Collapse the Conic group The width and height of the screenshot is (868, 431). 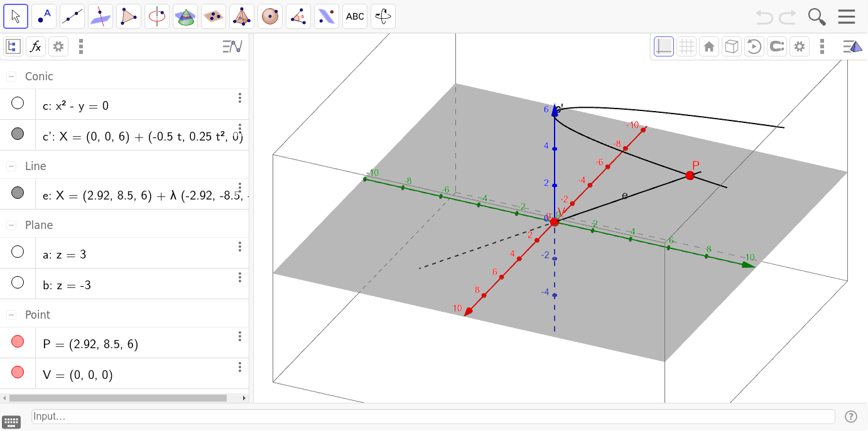coord(11,77)
